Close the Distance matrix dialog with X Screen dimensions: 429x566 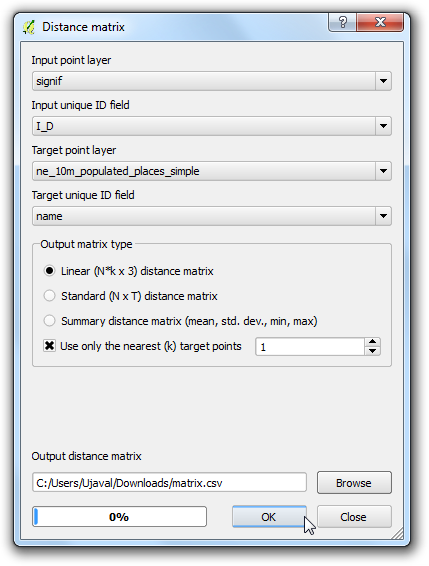pyautogui.click(x=380, y=22)
